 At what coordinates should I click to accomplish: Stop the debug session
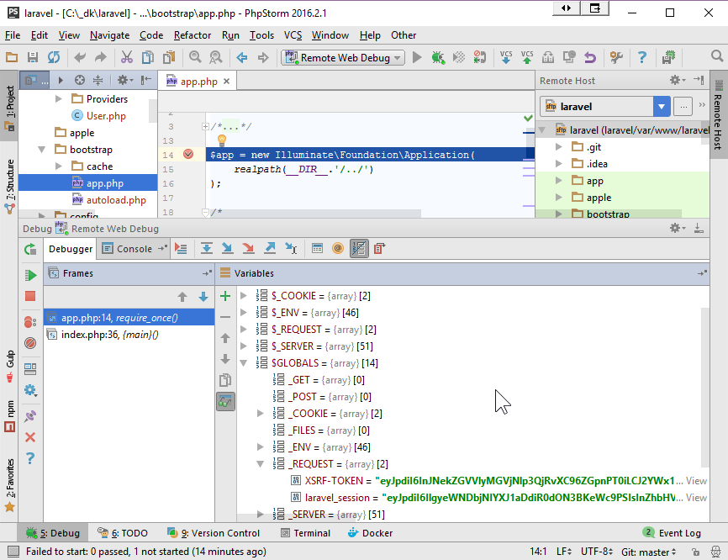pyautogui.click(x=30, y=296)
